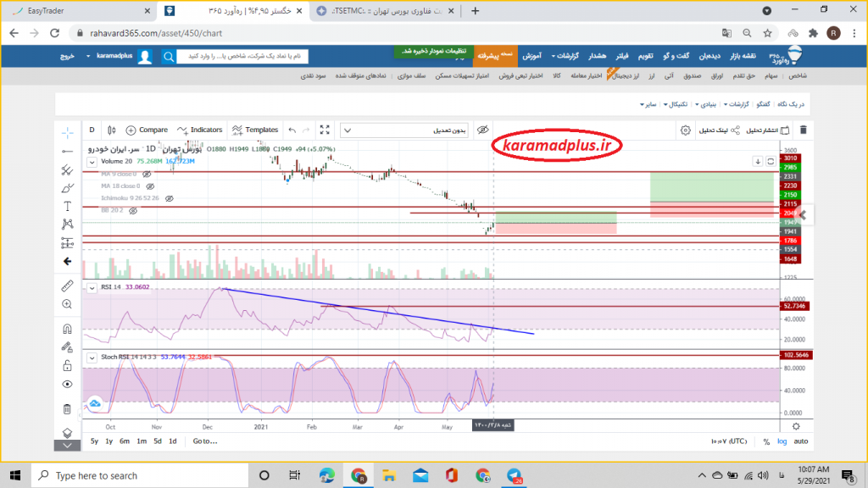Toggle percent scale mode
868x488 pixels.
[x=766, y=441]
